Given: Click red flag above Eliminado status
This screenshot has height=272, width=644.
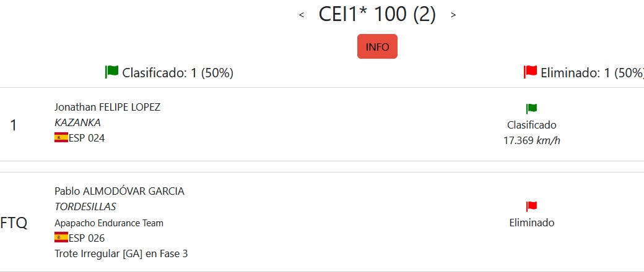Looking at the screenshot, I should pos(531,206).
